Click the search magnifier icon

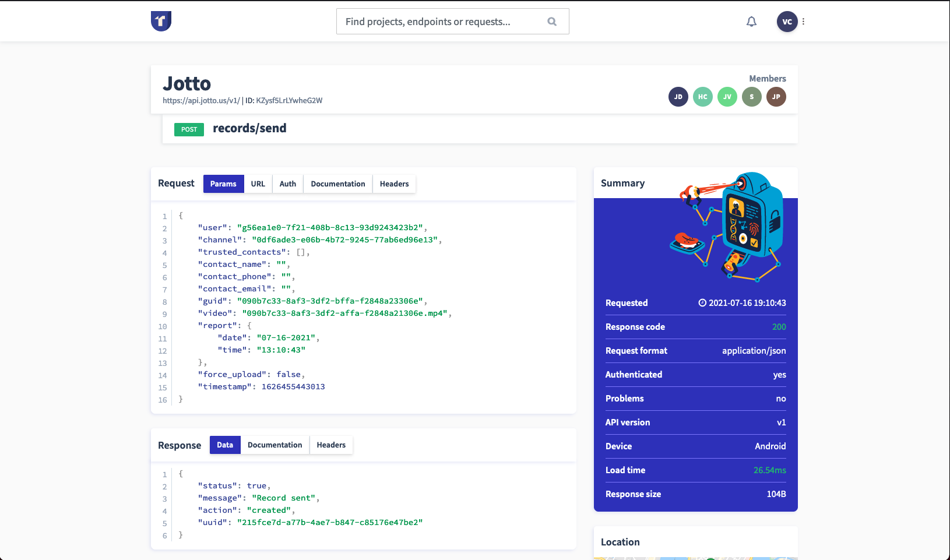pos(552,22)
